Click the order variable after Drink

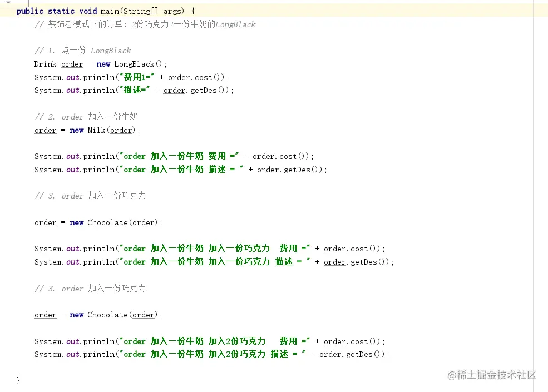click(x=72, y=64)
